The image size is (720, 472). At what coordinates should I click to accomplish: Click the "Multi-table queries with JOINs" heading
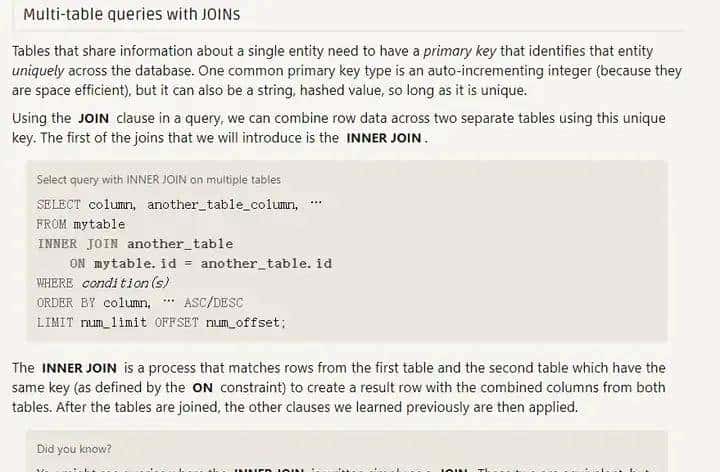click(131, 15)
